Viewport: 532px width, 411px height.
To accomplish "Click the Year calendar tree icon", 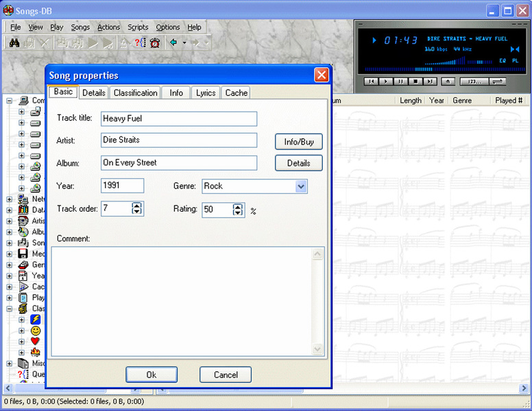I will 23,275.
